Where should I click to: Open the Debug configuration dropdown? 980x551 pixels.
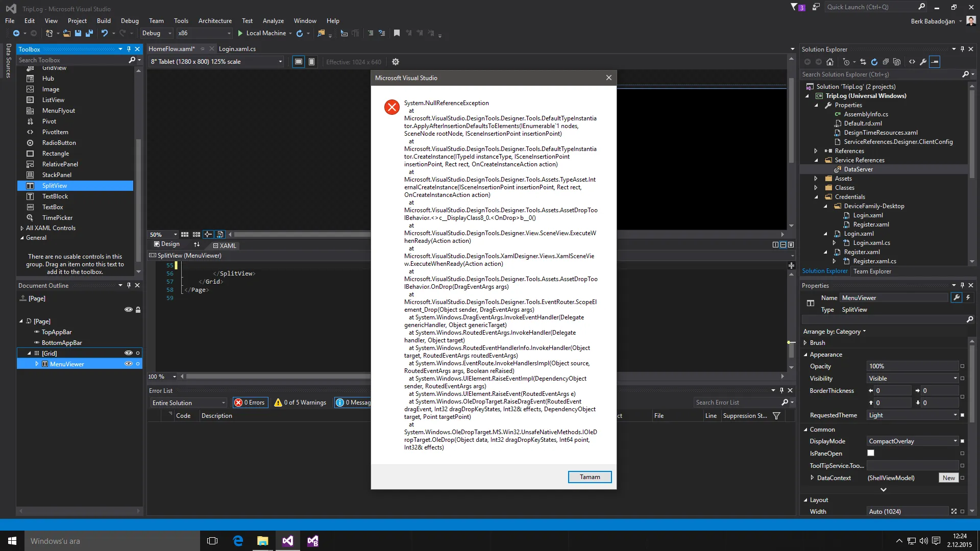[157, 33]
